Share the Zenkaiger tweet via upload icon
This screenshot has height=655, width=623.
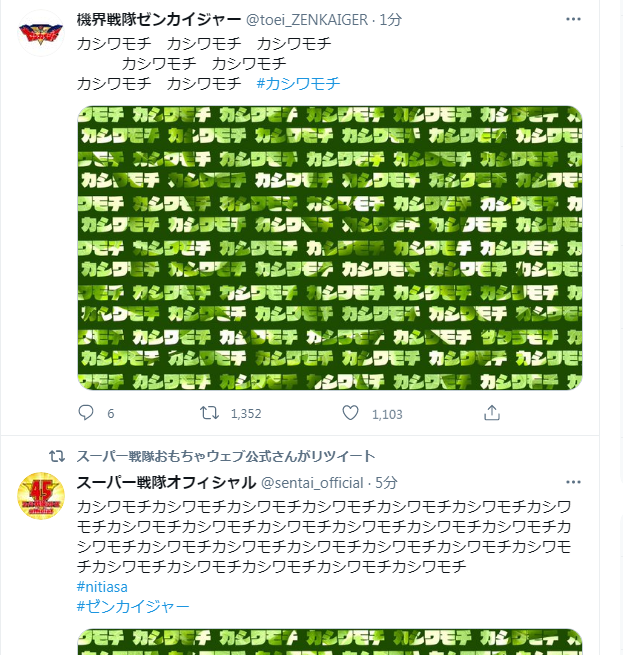492,413
